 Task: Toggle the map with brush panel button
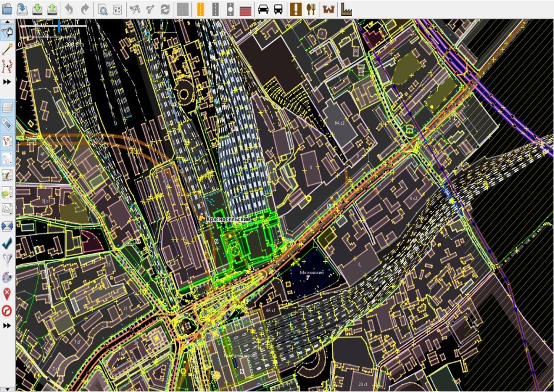7,175
